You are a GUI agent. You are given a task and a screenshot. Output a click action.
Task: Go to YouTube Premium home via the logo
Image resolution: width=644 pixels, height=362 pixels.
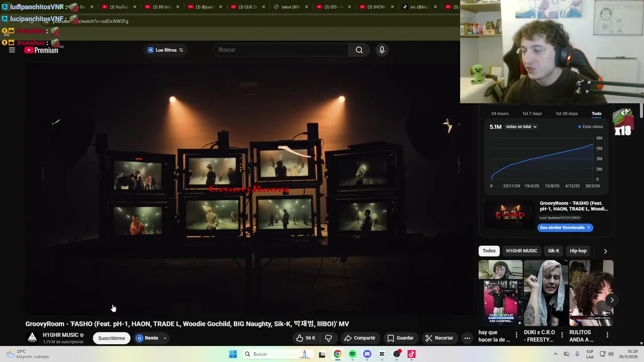tap(41, 50)
